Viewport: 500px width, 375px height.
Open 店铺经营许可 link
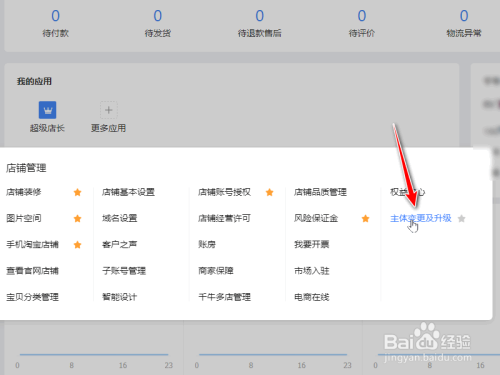[224, 218]
